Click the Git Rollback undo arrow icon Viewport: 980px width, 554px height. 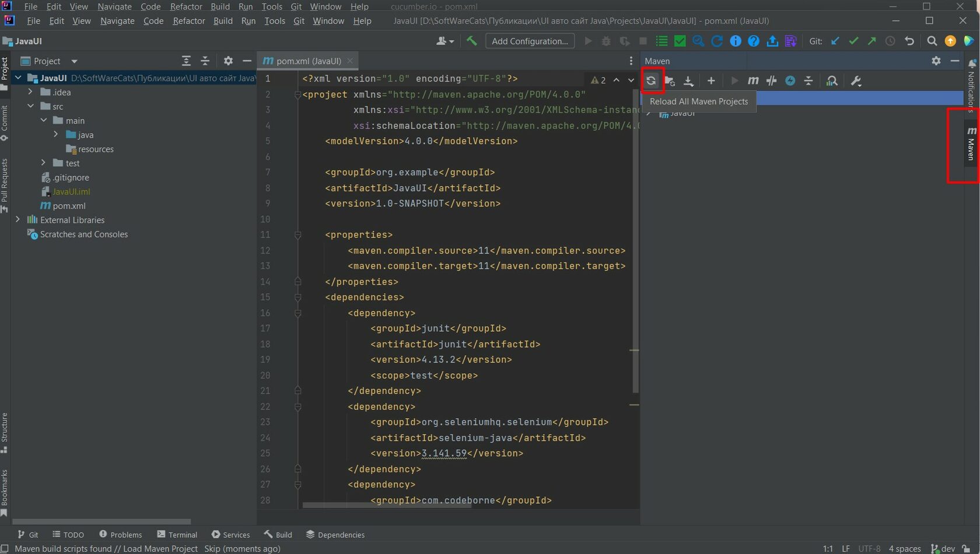909,41
